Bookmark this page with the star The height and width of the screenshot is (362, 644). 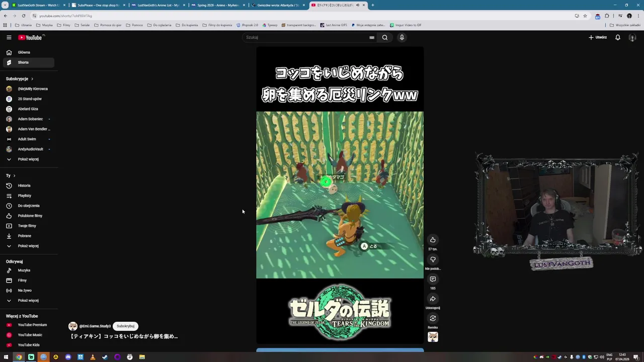pos(585,16)
